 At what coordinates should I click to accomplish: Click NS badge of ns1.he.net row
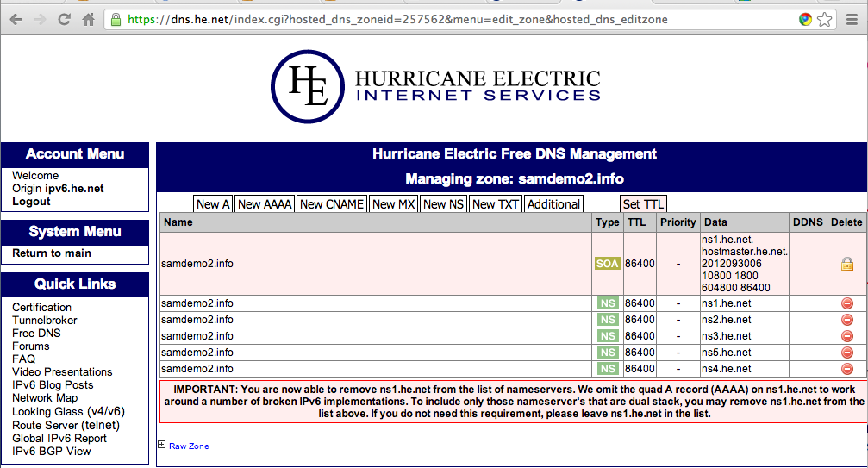[608, 303]
